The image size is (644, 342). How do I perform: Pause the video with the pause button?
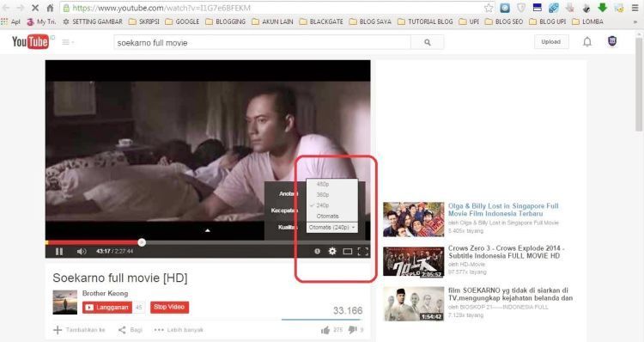coord(59,251)
